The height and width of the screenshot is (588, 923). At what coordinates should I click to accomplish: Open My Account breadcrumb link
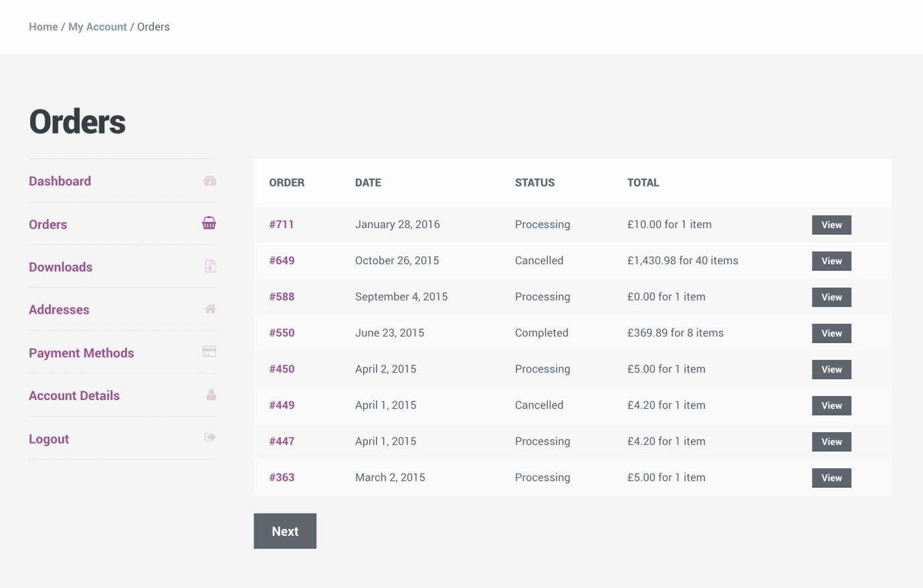[x=98, y=27]
